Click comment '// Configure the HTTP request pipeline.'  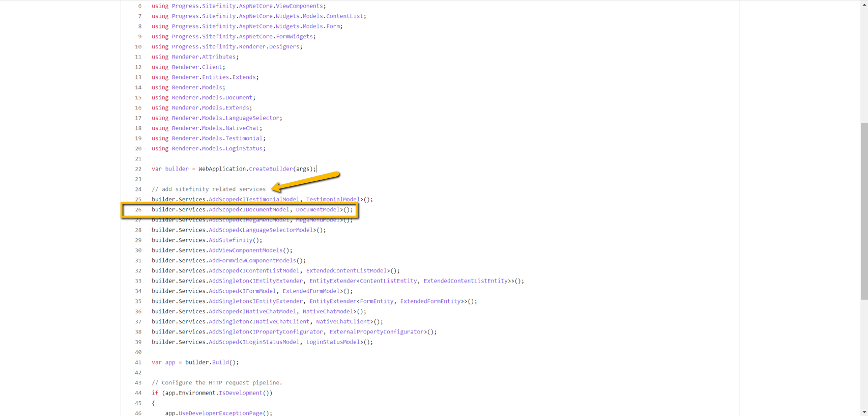point(217,383)
